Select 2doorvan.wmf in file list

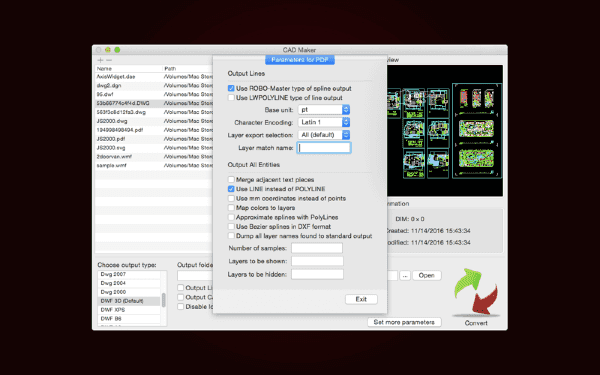[154, 157]
